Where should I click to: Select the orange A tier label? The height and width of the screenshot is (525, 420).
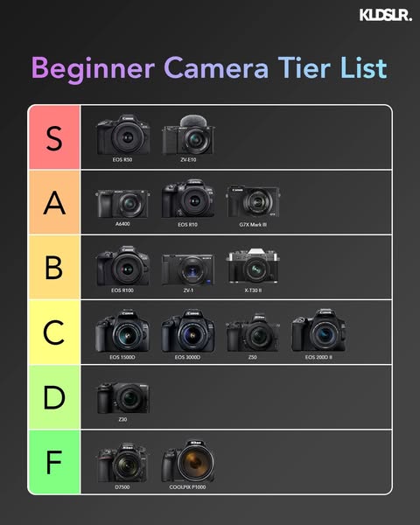click(x=54, y=202)
